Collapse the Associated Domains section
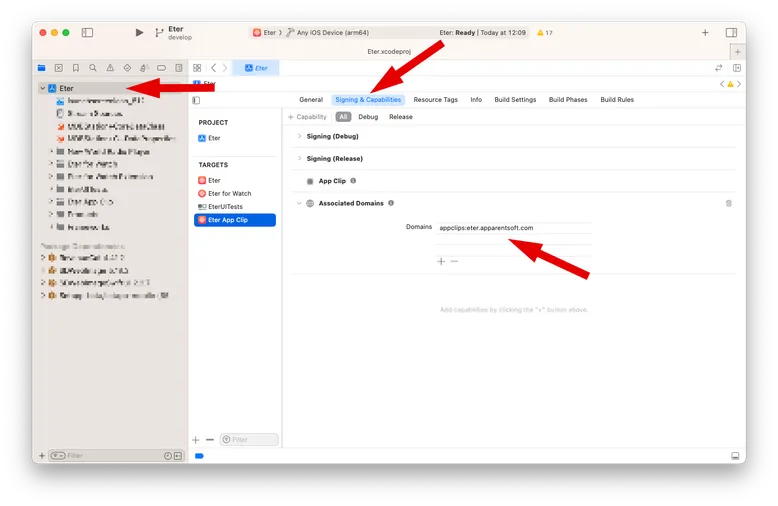The width and height of the screenshot is (778, 506). 299,203
